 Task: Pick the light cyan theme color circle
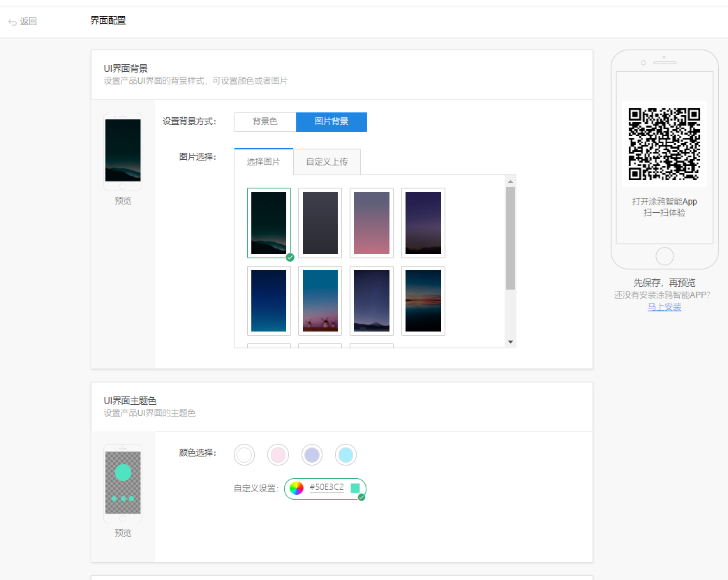pyautogui.click(x=346, y=455)
